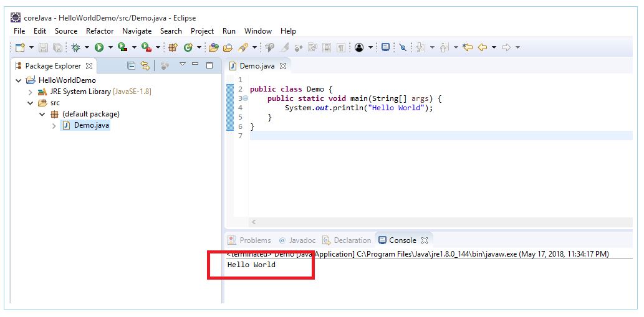Click the blue monitor toolbar icon
The width and height of the screenshot is (644, 317).
385,47
